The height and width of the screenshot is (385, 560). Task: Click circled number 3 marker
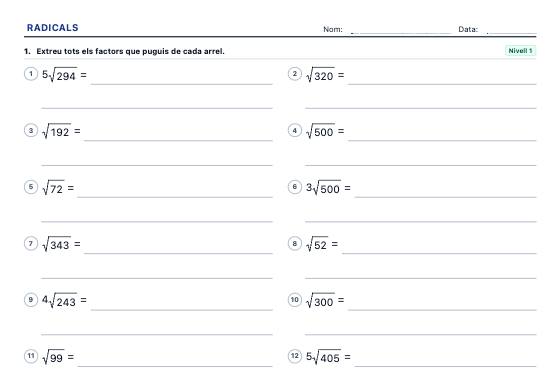pos(31,130)
